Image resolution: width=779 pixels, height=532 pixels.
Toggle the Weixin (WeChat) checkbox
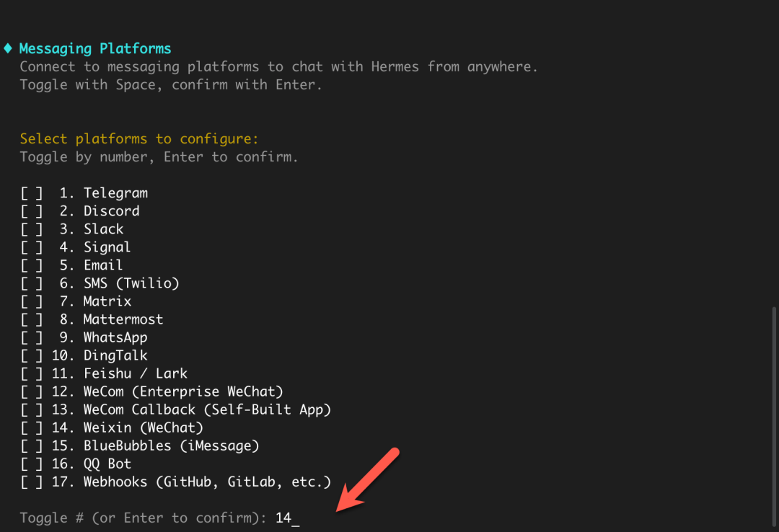(x=31, y=427)
